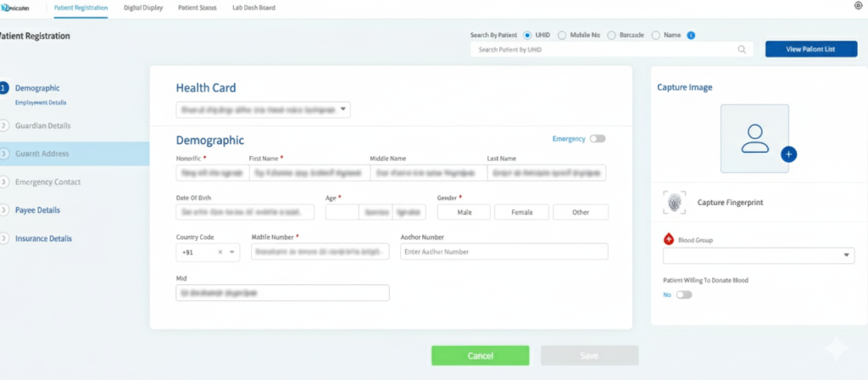Screen dimensions: 868x380
Task: Click the search magnifier icon
Action: (x=742, y=50)
